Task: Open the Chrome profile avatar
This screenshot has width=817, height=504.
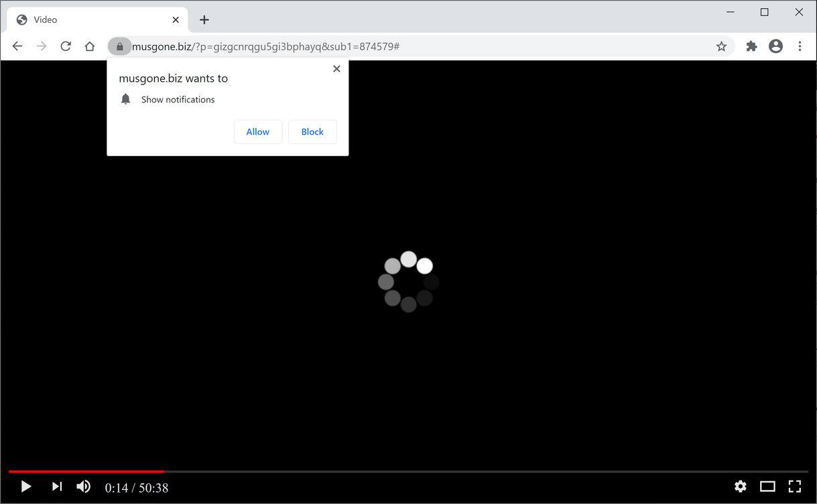Action: (x=775, y=46)
